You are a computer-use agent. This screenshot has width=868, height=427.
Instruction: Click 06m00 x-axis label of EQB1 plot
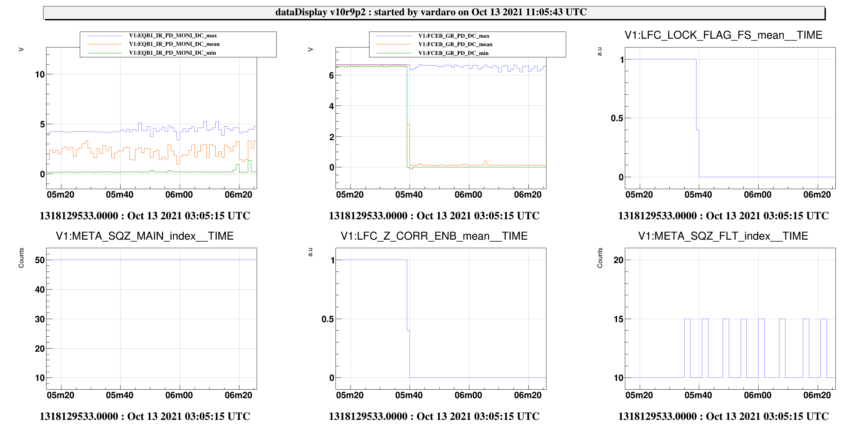click(x=179, y=195)
